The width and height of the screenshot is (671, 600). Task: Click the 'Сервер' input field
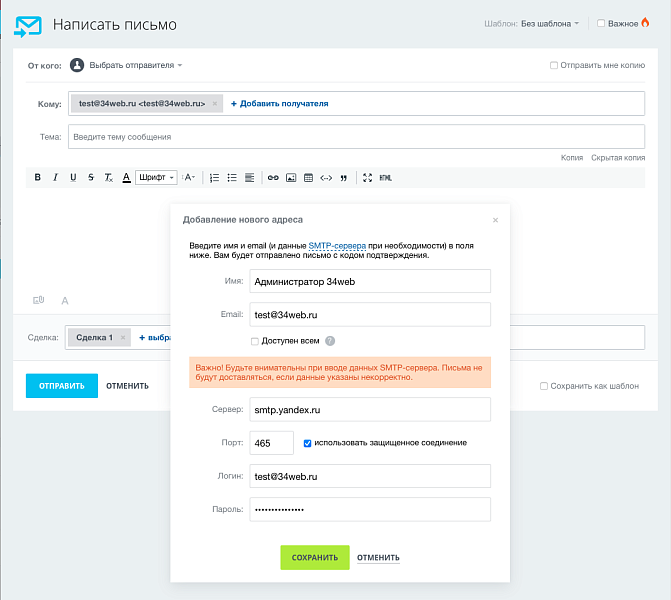(x=370, y=410)
